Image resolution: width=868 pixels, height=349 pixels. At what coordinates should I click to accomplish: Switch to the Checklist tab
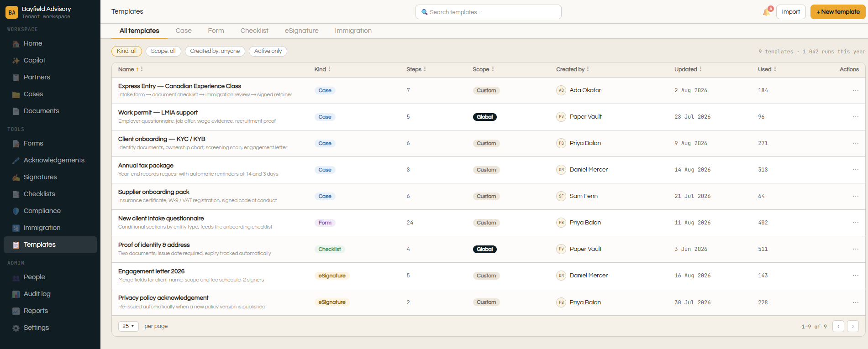254,31
